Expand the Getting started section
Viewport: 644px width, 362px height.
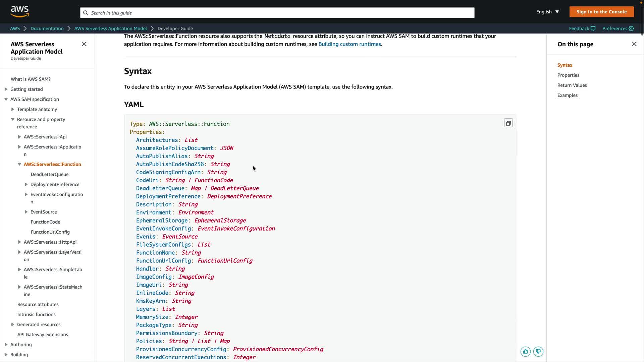coord(6,89)
